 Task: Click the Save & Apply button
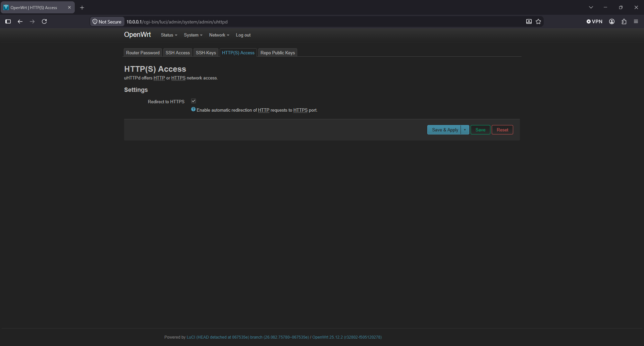(x=444, y=130)
